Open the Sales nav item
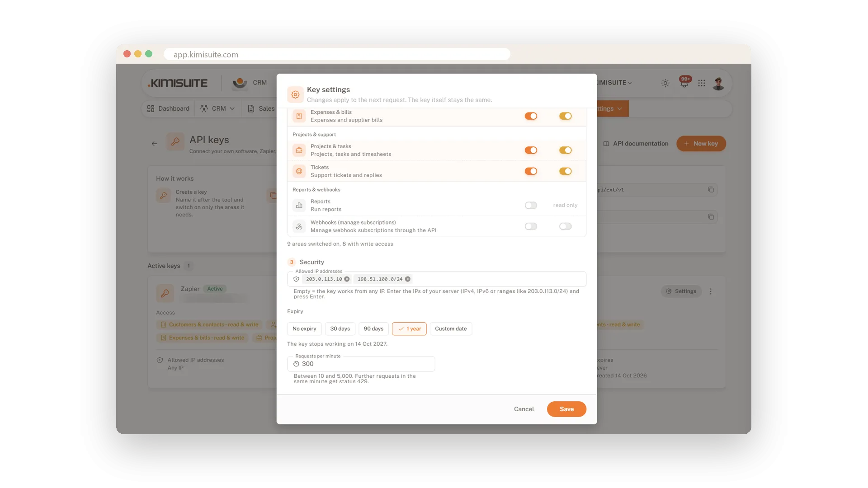 [x=261, y=108]
